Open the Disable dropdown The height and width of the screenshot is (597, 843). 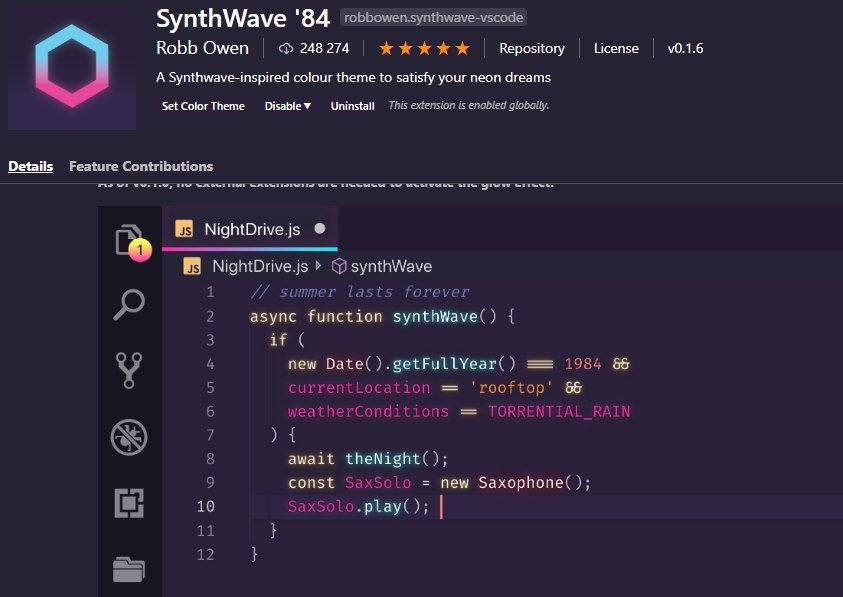pyautogui.click(x=288, y=106)
